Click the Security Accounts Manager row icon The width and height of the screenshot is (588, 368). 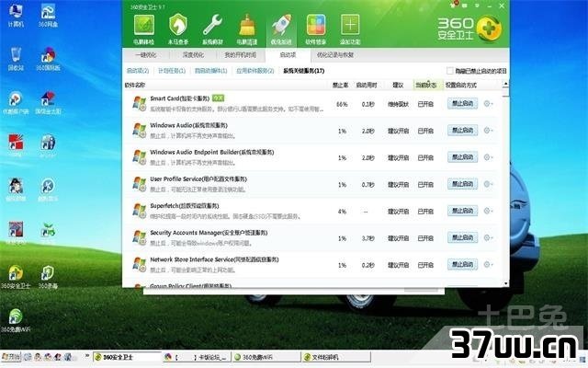click(140, 237)
